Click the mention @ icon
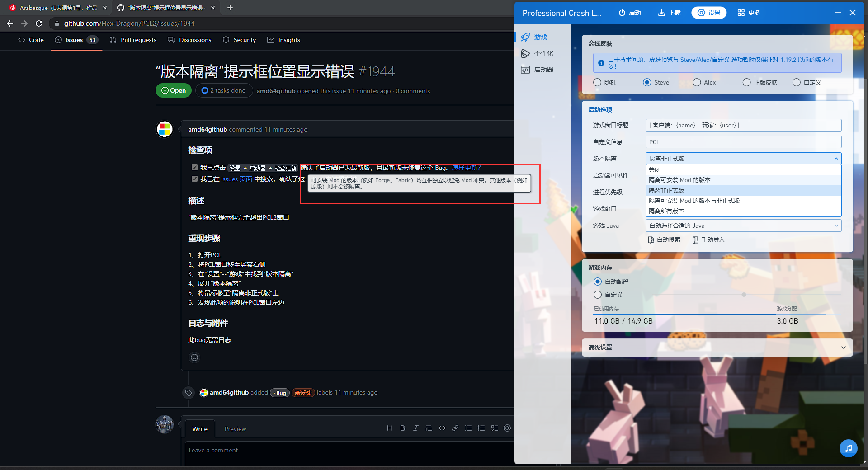 (507, 428)
